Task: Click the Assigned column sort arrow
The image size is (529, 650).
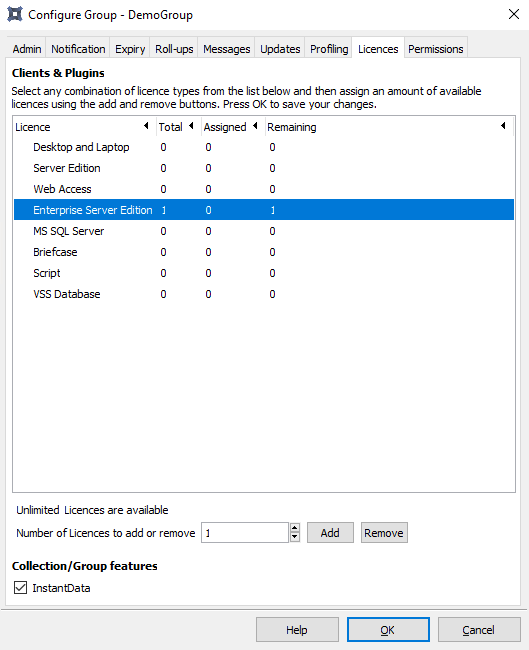Action: pyautogui.click(x=255, y=126)
